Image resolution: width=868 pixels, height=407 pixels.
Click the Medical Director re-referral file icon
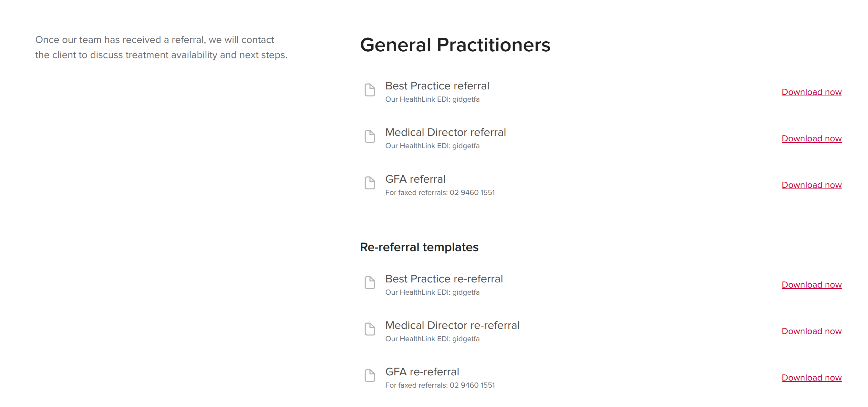pos(370,329)
